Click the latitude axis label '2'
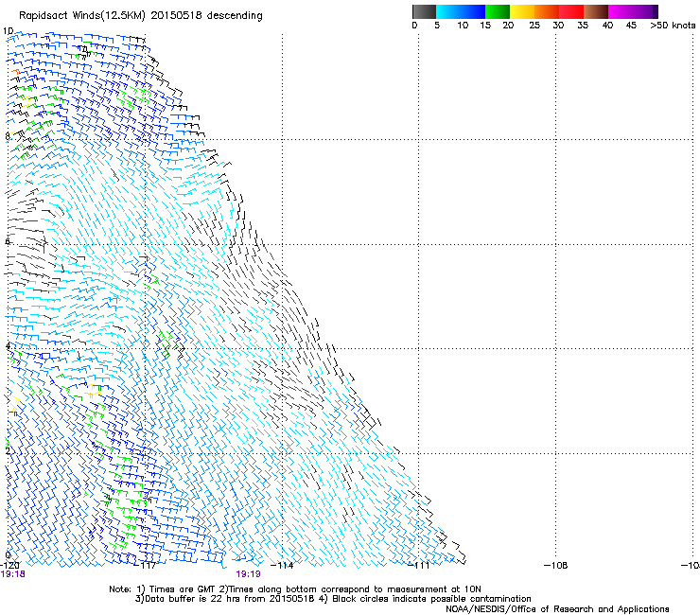The height and width of the screenshot is (615, 700). (x=8, y=450)
